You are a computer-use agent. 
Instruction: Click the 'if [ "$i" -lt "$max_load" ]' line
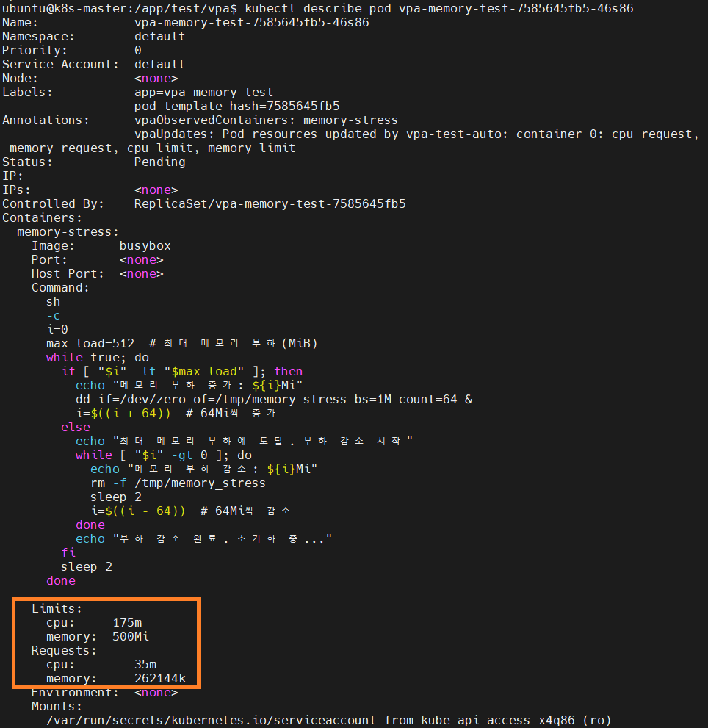[x=182, y=371]
